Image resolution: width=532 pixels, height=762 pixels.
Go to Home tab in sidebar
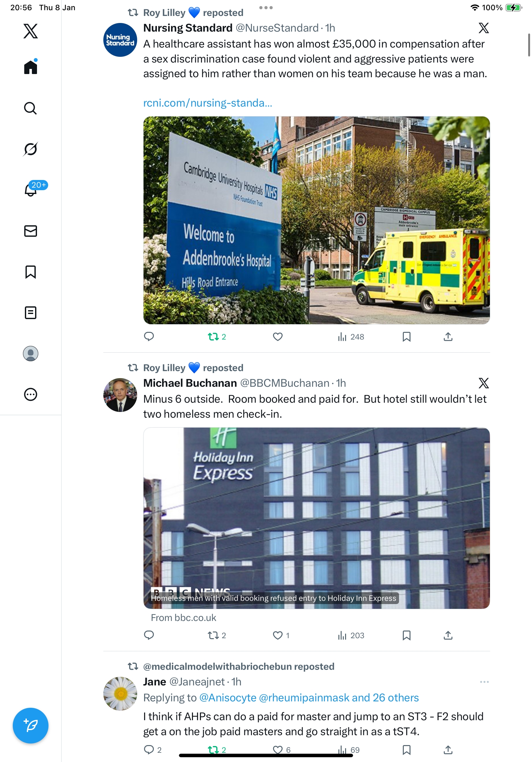coord(31,67)
